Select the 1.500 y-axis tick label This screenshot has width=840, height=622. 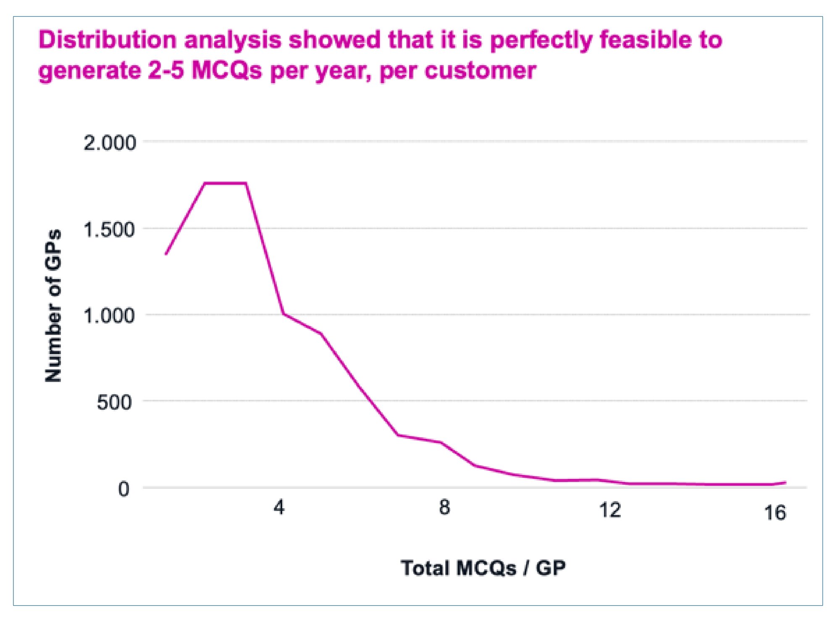pyautogui.click(x=110, y=230)
